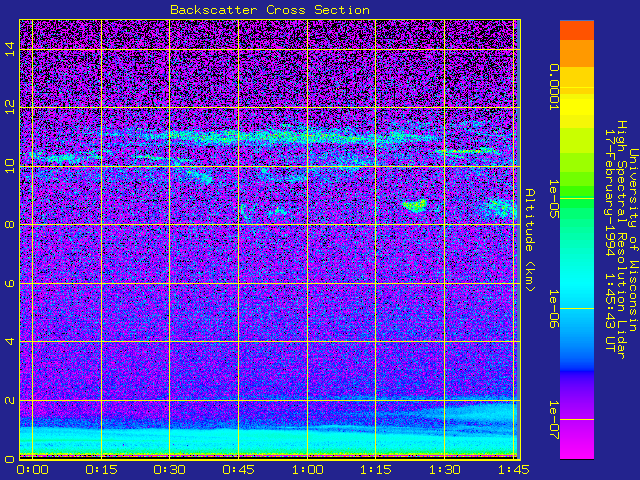Viewport: 640px width, 480px height.
Task: Click the '17-February-1994 1:45:43 UT' timestamp
Action: 609,240
